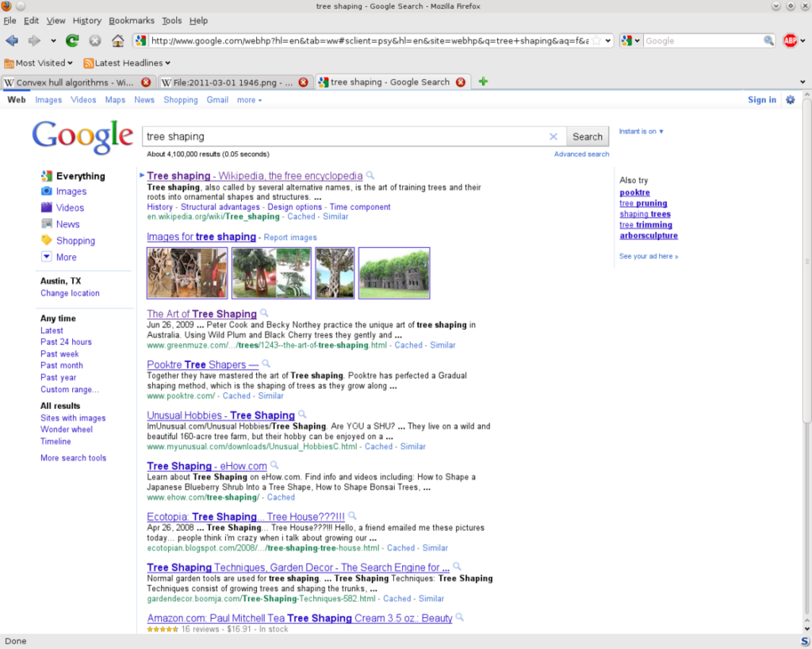The width and height of the screenshot is (812, 649).
Task: Preview the Unusual Hobbies result magnifier
Action: 302,414
